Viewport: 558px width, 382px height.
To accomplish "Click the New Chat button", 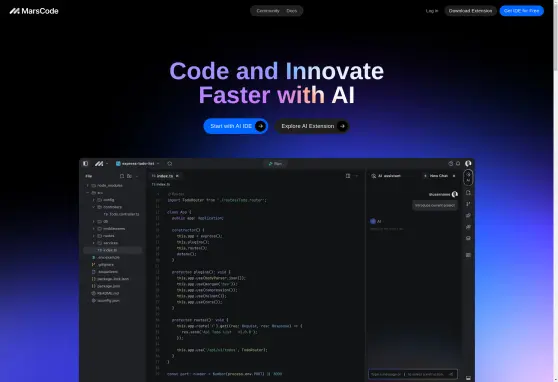I will pos(436,176).
